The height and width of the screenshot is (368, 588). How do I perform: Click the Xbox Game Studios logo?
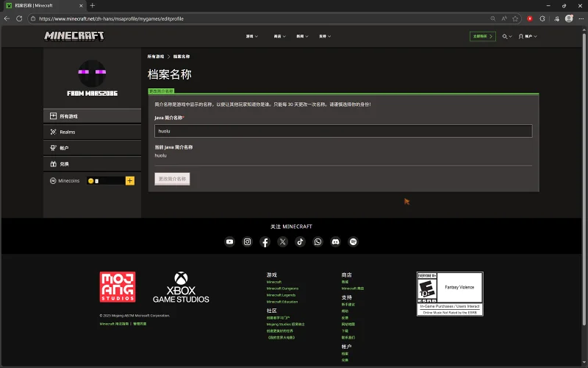[x=181, y=287]
